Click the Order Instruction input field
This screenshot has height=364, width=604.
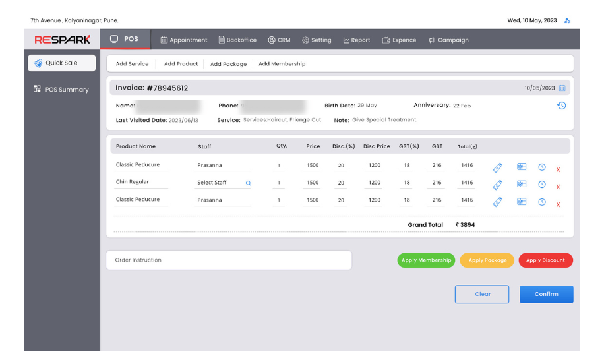pyautogui.click(x=229, y=260)
